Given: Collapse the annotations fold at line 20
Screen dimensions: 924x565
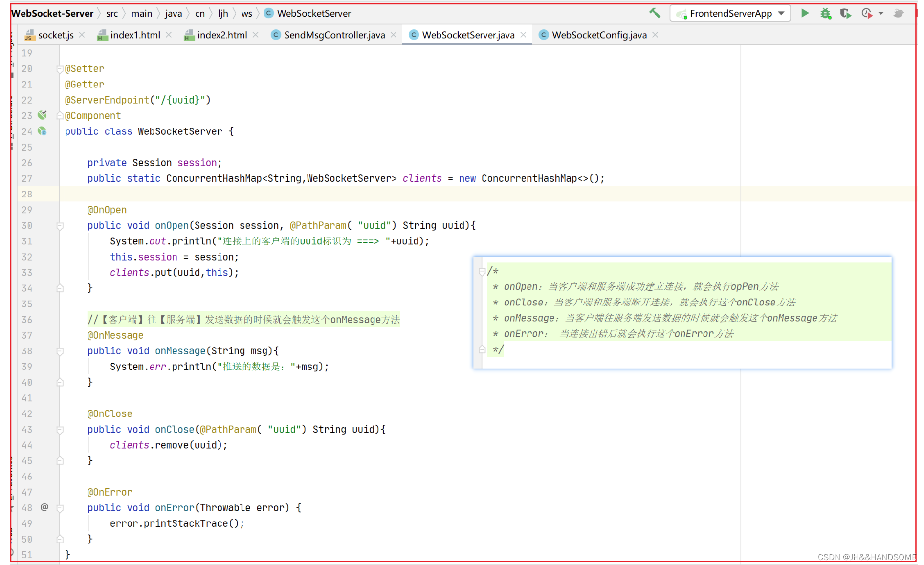Looking at the screenshot, I should (x=60, y=69).
